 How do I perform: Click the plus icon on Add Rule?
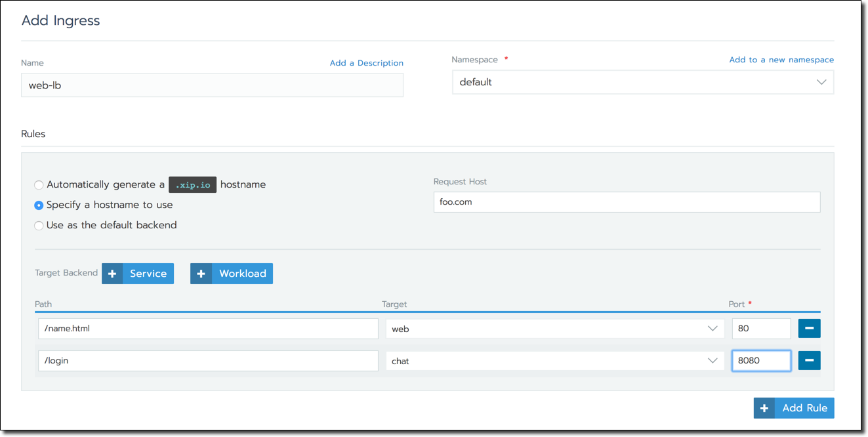[x=764, y=408]
